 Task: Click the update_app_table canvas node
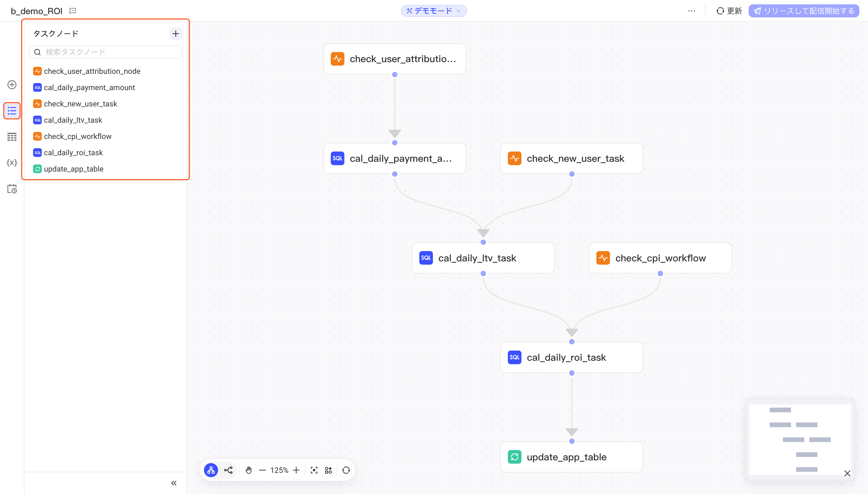coord(572,457)
